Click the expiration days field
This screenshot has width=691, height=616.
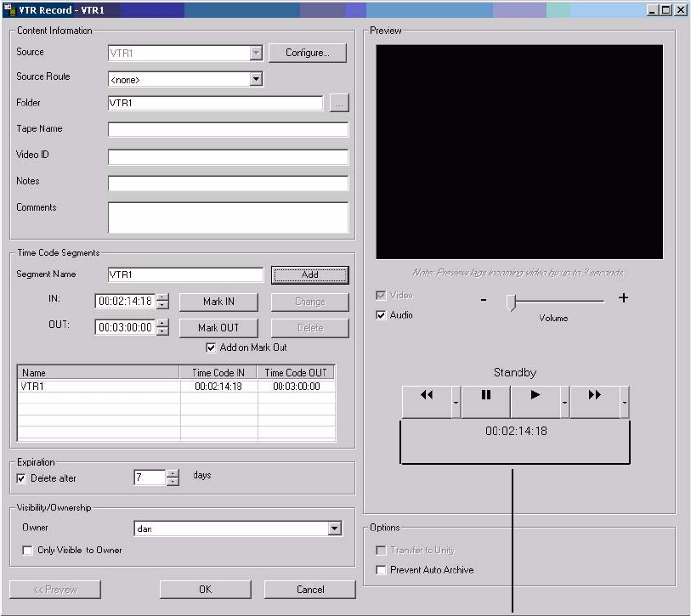(x=150, y=478)
